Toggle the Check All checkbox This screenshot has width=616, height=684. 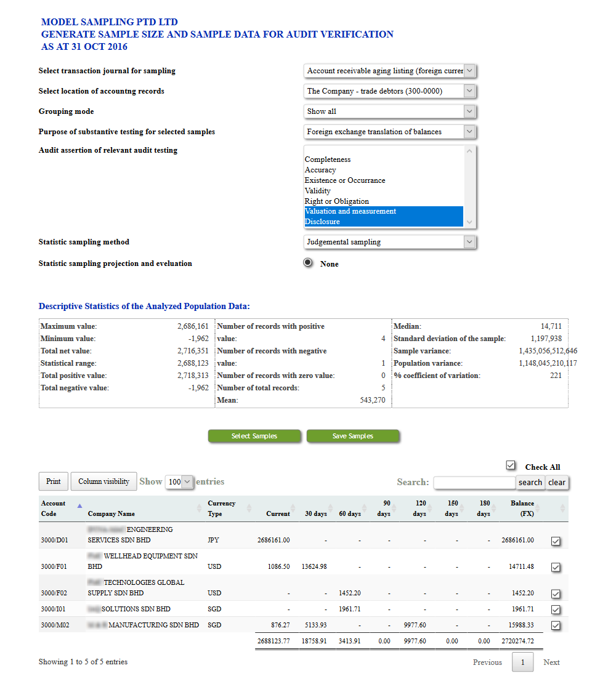tap(510, 465)
